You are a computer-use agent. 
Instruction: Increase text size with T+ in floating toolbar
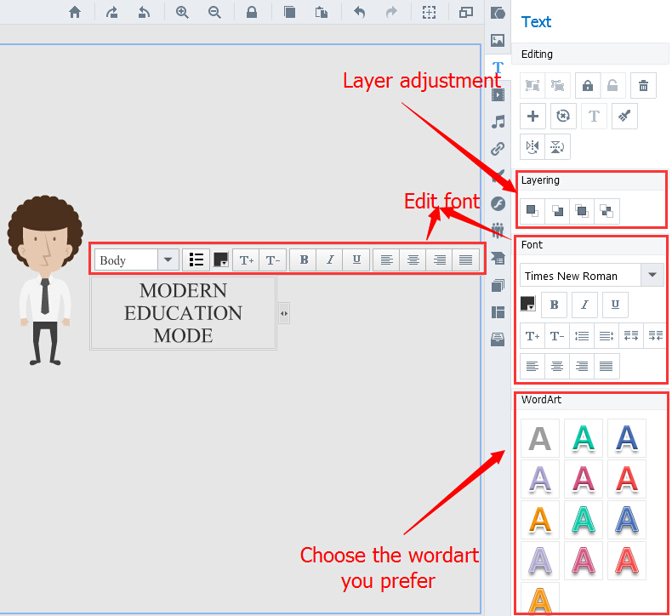coord(247,260)
